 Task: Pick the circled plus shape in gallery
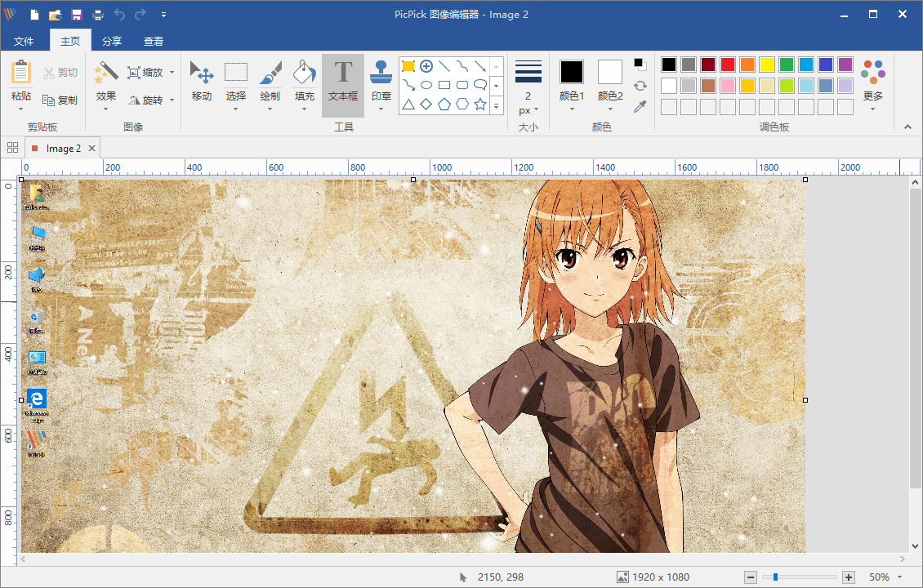[x=426, y=66]
